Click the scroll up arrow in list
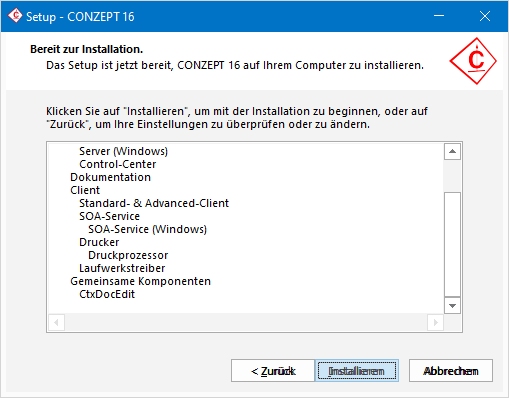 tap(452, 152)
